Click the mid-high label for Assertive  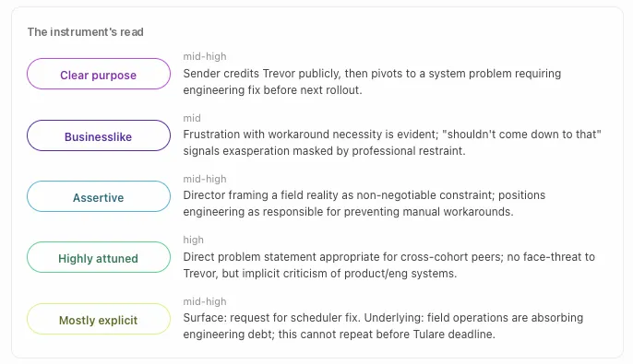click(205, 179)
